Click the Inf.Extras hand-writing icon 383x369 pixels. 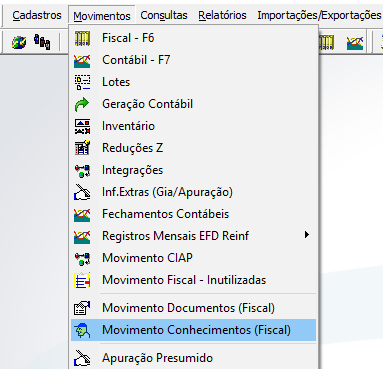click(82, 192)
